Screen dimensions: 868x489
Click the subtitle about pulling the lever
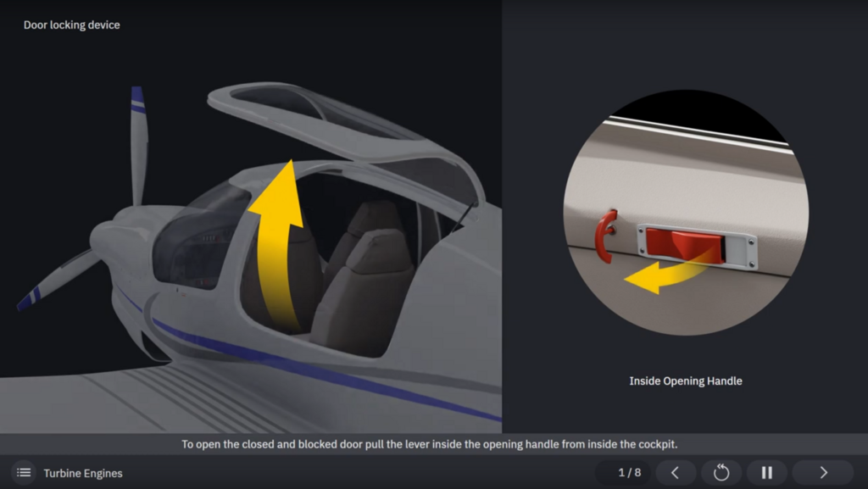[430, 444]
